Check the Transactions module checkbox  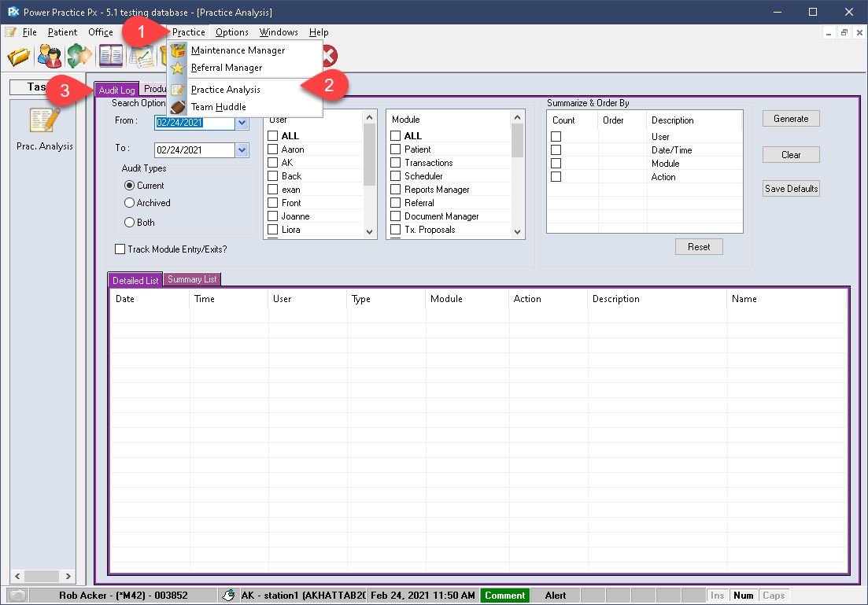pyautogui.click(x=395, y=162)
